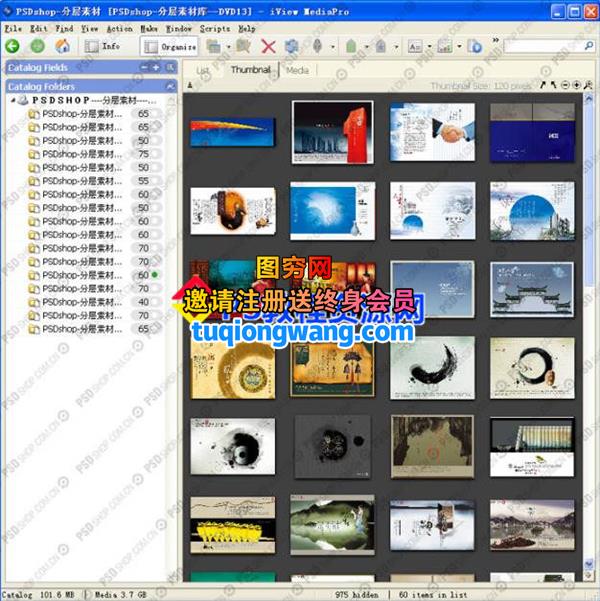
Task: Open the Home catalog icon
Action: coord(62,46)
